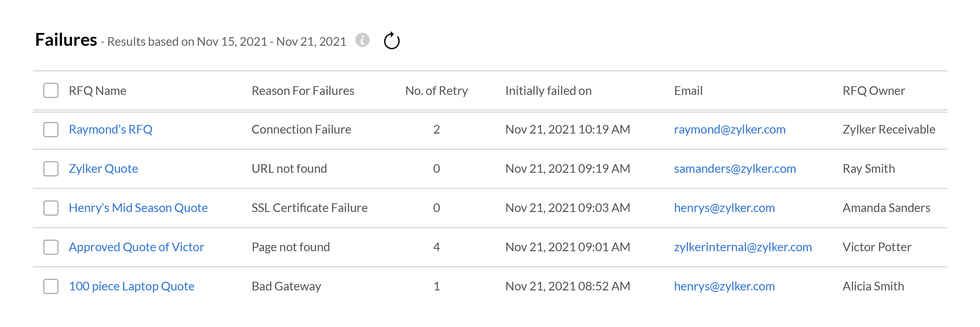Screen dimensions: 980x327
Task: Click the zylkerinternal@zylker.com email link
Action: 743,247
